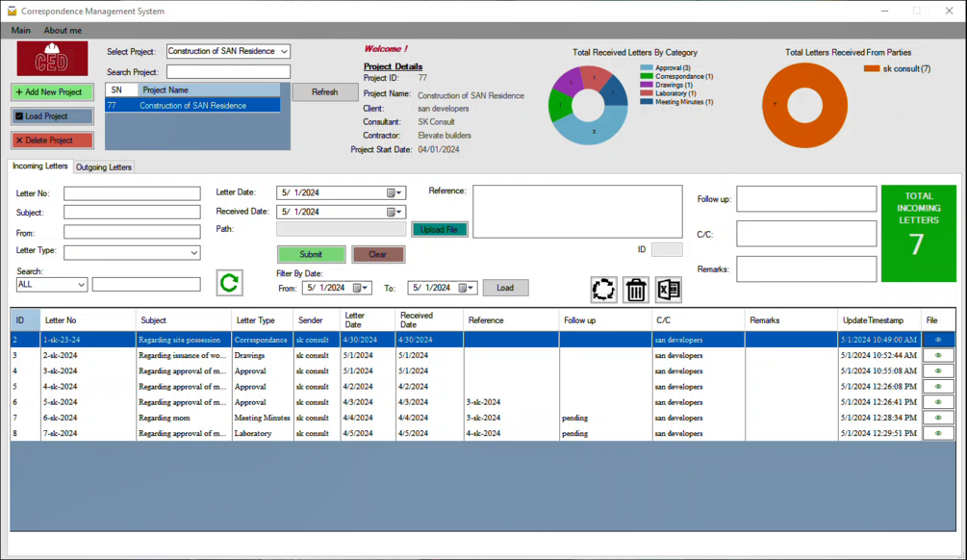This screenshot has width=967, height=560.
Task: Open the file for letter 1-sk-23-24 via eye icon
Action: (x=937, y=339)
